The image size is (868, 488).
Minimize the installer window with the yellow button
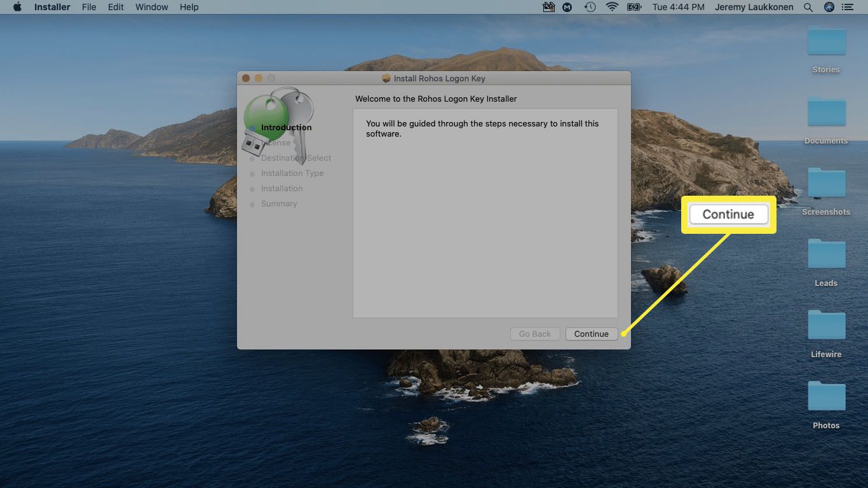click(259, 78)
